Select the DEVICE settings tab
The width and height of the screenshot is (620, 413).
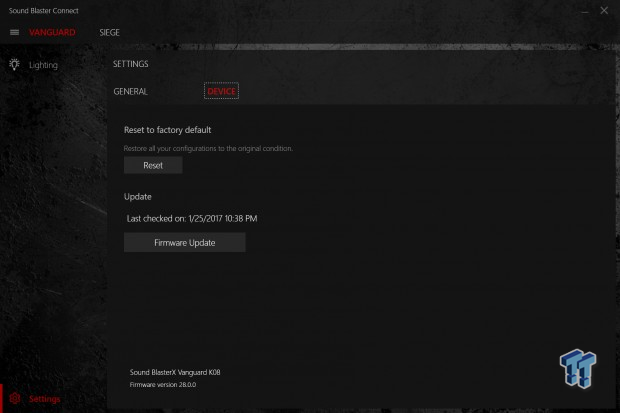(x=221, y=91)
